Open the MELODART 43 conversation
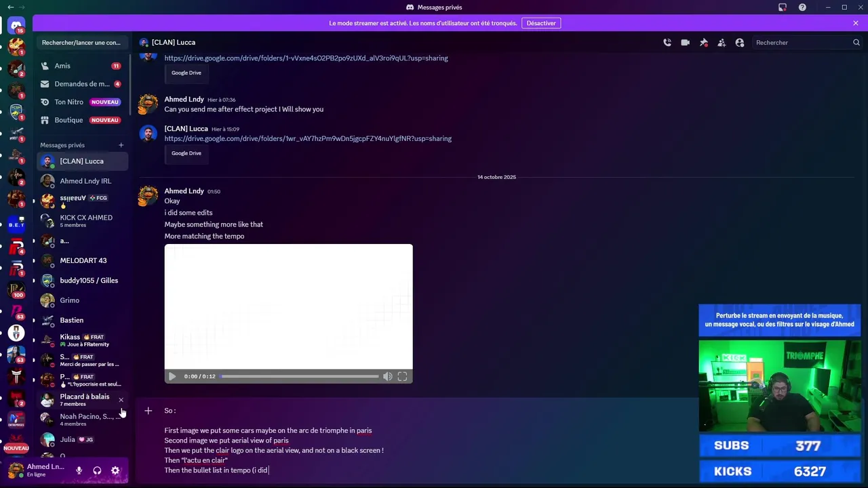 pyautogui.click(x=82, y=260)
